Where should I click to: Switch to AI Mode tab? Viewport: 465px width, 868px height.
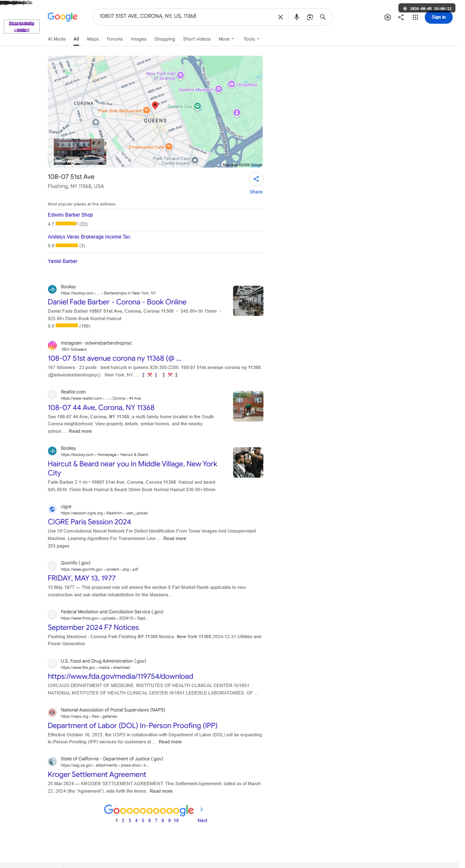point(57,39)
